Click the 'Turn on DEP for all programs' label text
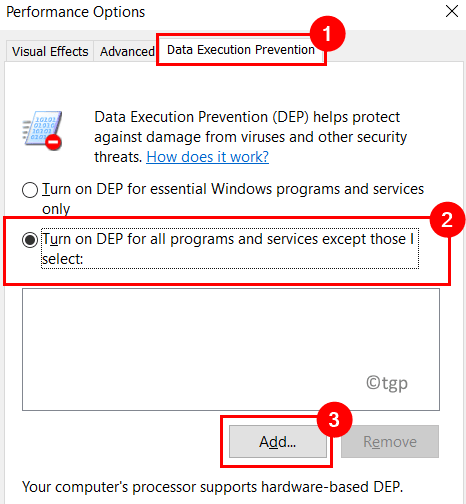 click(x=230, y=249)
